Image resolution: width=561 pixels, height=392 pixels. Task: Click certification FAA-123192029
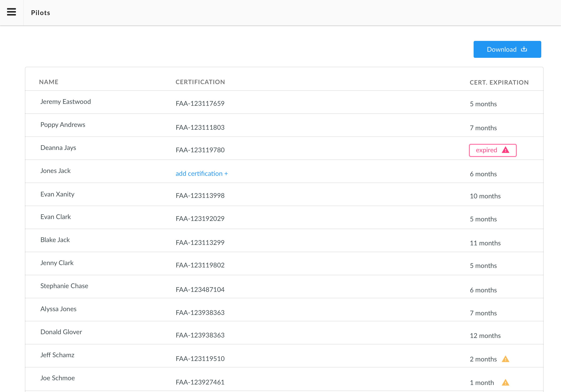[x=200, y=219]
